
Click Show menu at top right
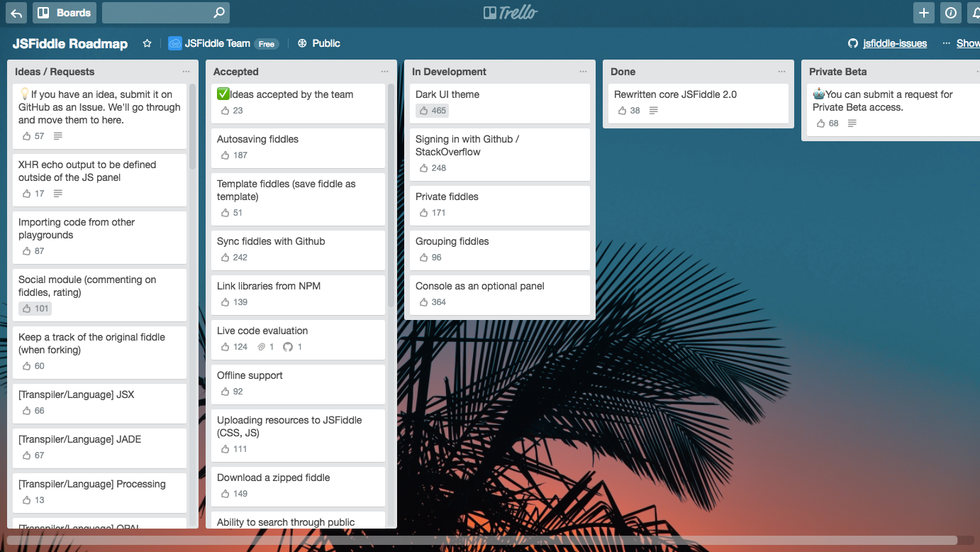tap(961, 43)
